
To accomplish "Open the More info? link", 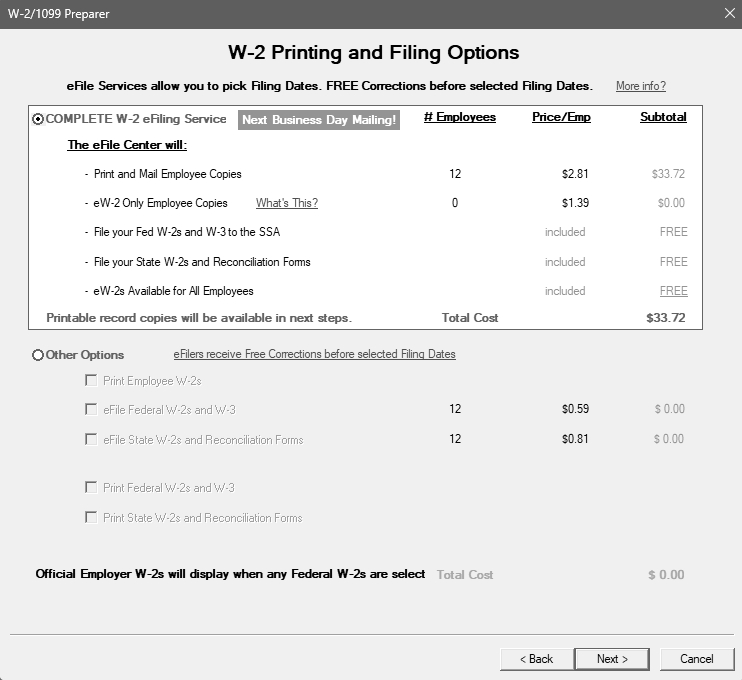I will coord(640,86).
